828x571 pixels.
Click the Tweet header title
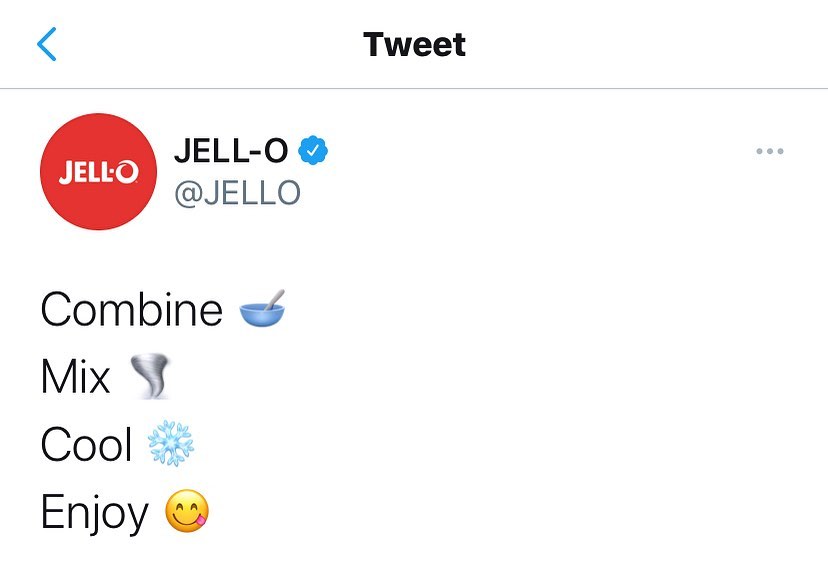click(414, 45)
